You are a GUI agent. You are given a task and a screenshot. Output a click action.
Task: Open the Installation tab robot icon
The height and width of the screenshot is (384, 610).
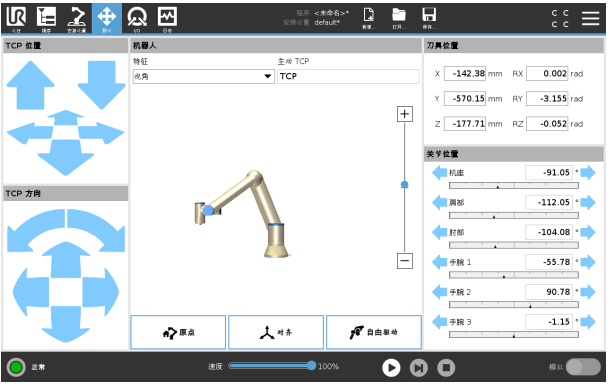tap(77, 18)
